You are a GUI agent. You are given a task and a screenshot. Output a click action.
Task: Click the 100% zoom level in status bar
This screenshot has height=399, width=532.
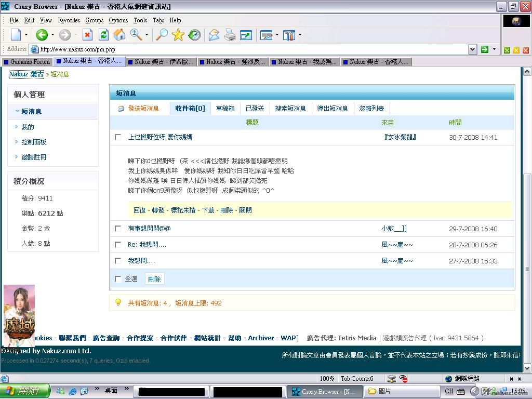tap(327, 379)
